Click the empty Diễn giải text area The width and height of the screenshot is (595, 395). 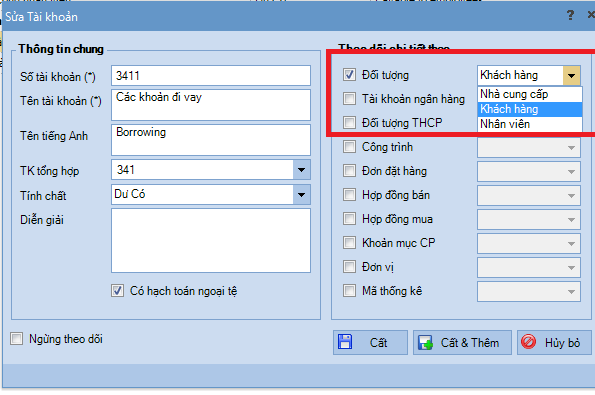pos(211,241)
